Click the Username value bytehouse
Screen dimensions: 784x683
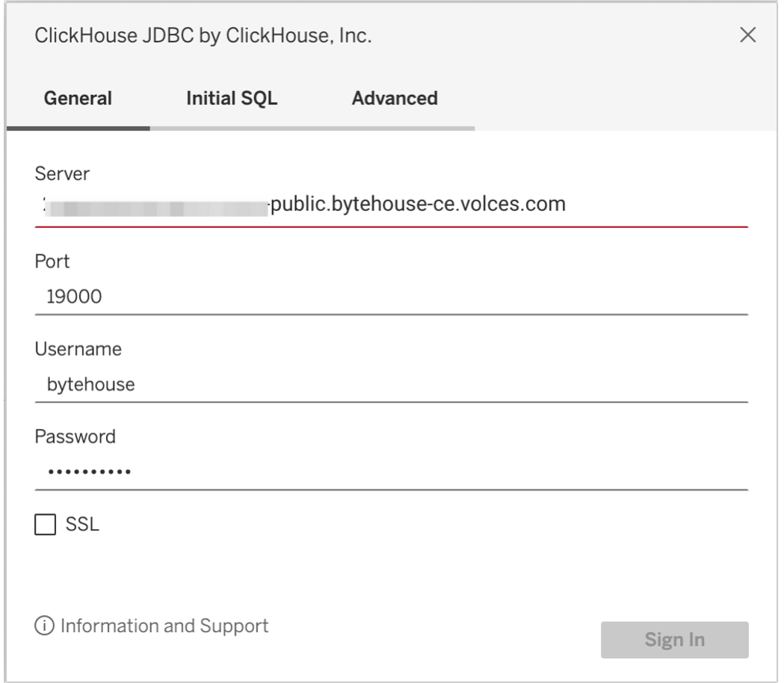tap(85, 384)
